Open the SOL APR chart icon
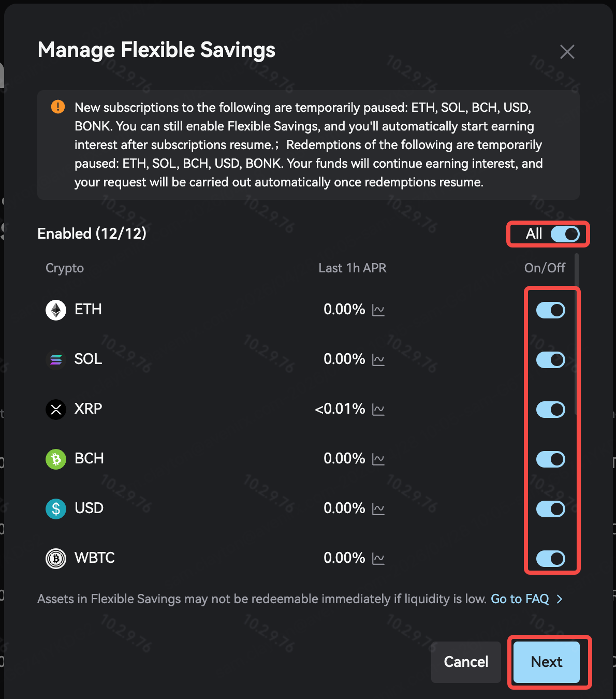 pyautogui.click(x=378, y=360)
